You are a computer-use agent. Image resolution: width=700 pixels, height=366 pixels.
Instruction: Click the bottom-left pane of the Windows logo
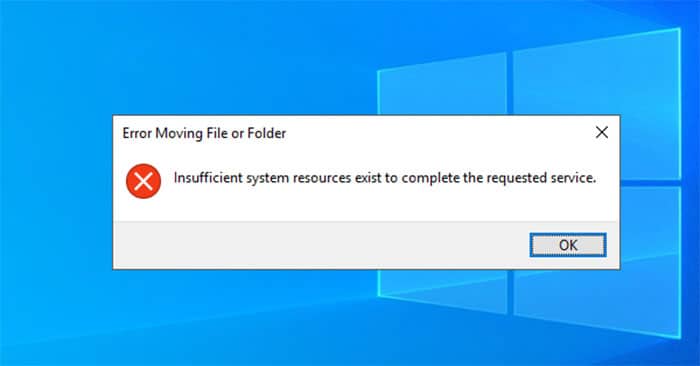point(442,290)
